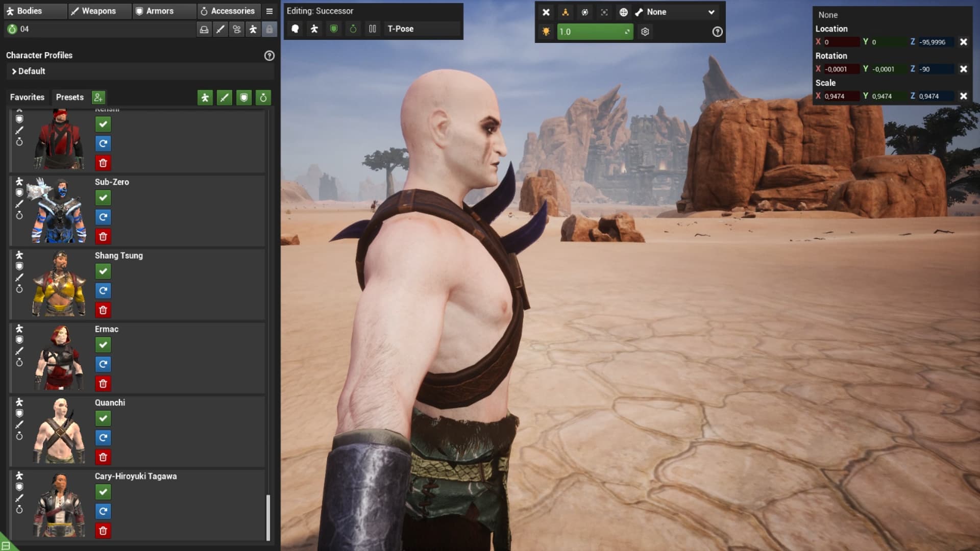Apply the Cary-Hiroyuki Tagawa preset with its checkmark
The width and height of the screenshot is (980, 551).
pos(103,492)
